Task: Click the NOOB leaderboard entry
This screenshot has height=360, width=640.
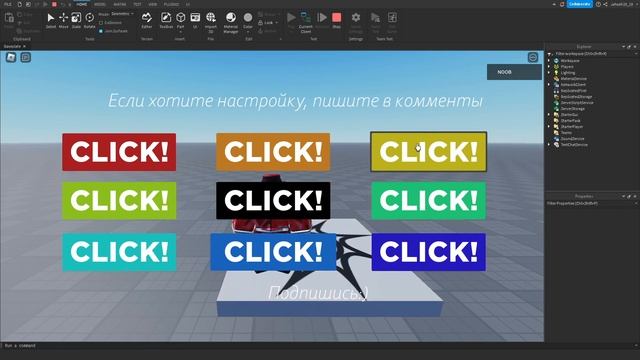Action: tap(514, 72)
